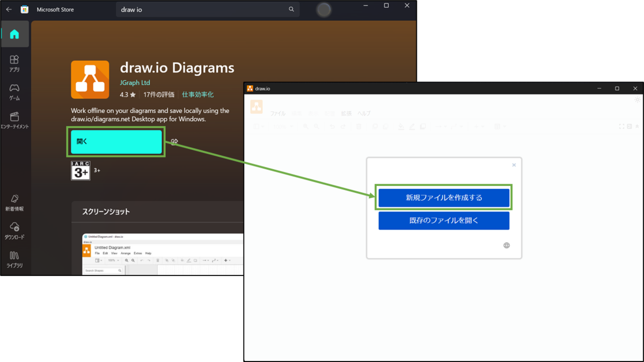The width and height of the screenshot is (644, 362).
Task: Click the 新規ファイルを作成する button
Action: pos(444,198)
